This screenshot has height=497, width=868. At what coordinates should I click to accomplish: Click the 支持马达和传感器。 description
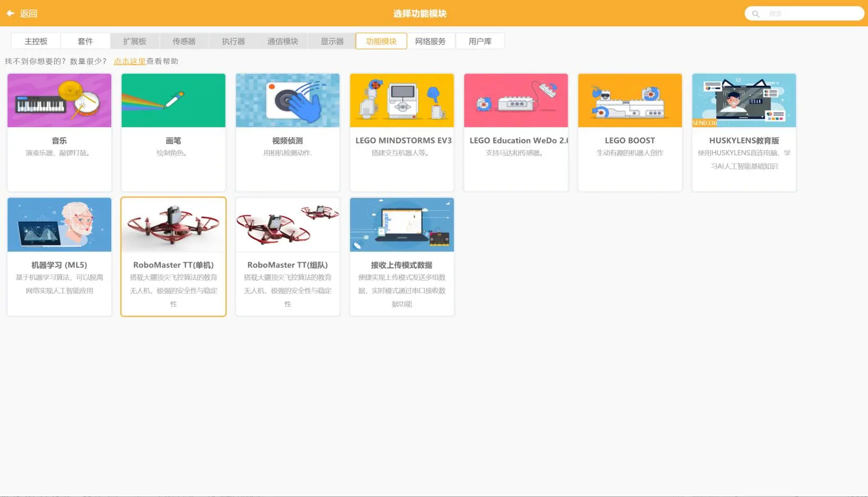pyautogui.click(x=516, y=153)
